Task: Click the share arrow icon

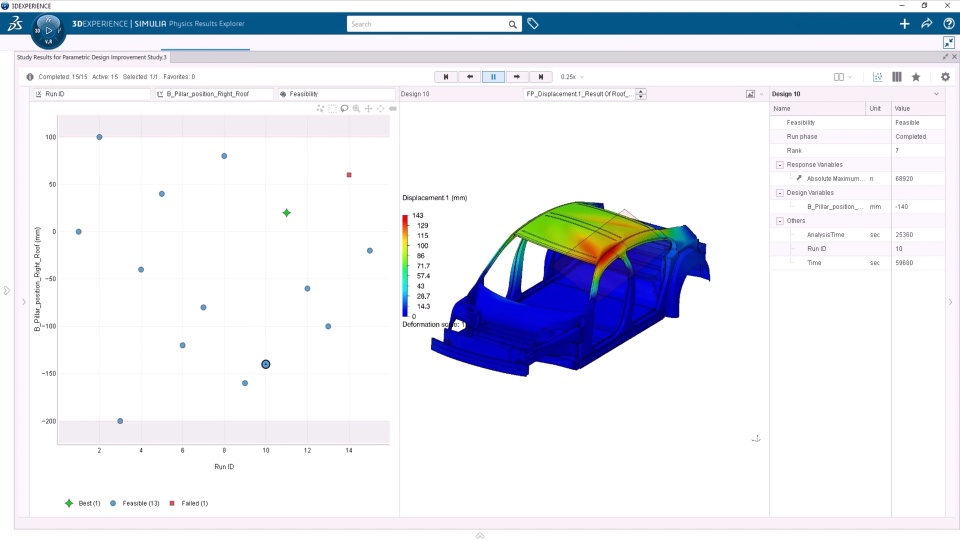Action: coord(926,24)
